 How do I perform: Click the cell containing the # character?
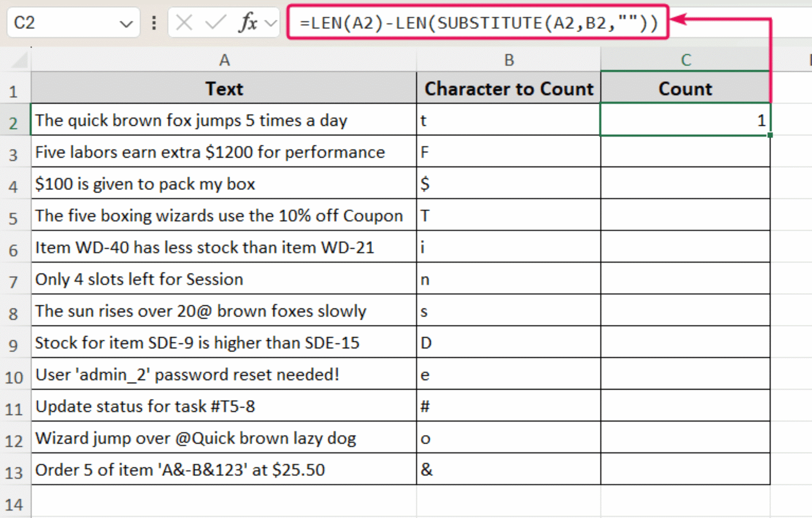509,406
